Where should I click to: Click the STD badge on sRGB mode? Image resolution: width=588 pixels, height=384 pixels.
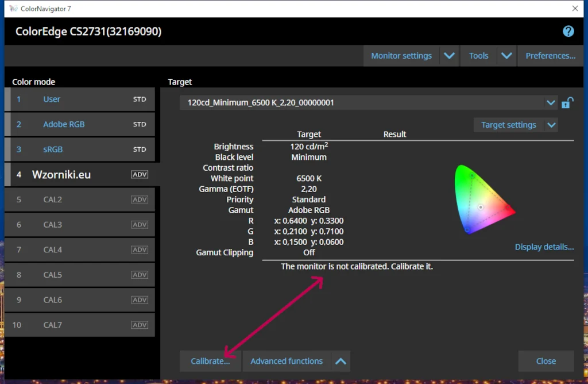click(x=140, y=149)
